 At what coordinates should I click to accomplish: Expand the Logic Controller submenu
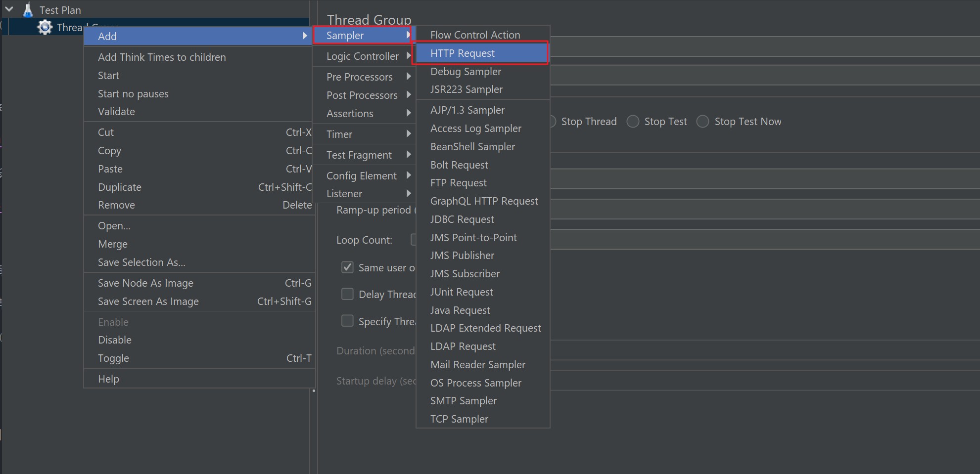(364, 56)
